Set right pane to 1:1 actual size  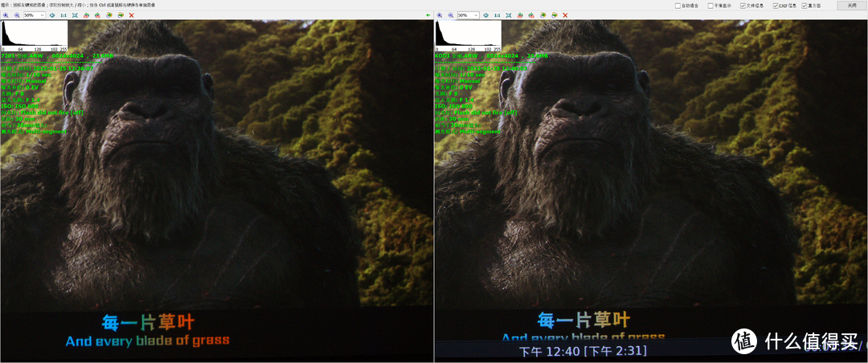[497, 15]
